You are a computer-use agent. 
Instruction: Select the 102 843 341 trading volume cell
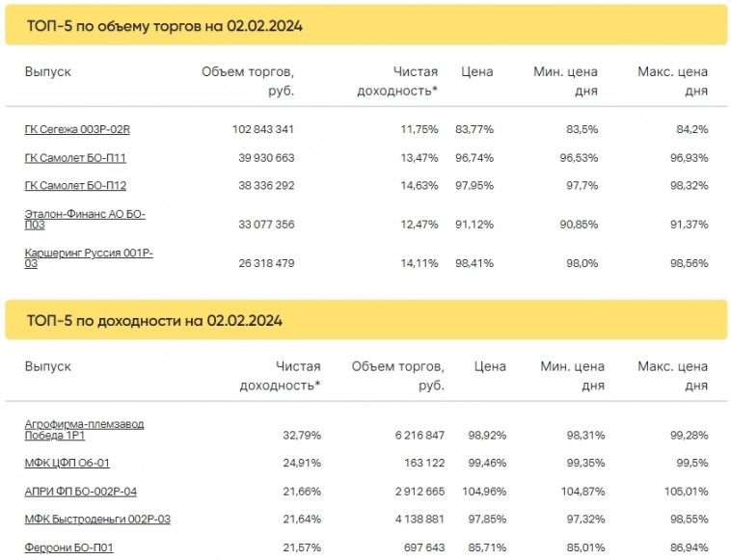point(263,129)
